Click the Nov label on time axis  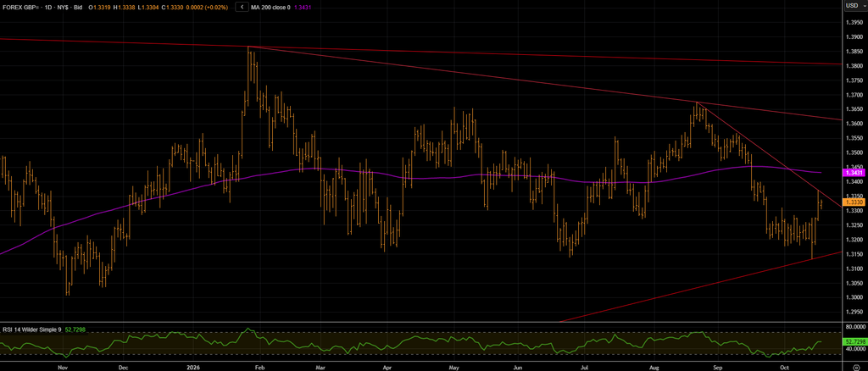click(x=63, y=367)
